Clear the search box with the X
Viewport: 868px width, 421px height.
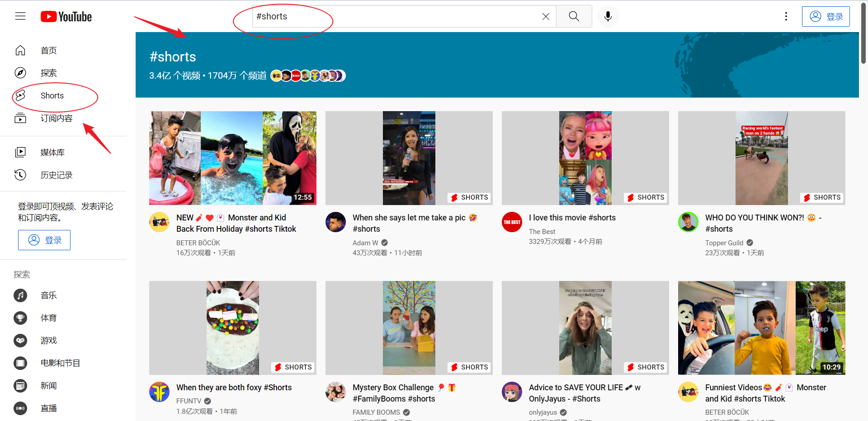click(x=546, y=16)
